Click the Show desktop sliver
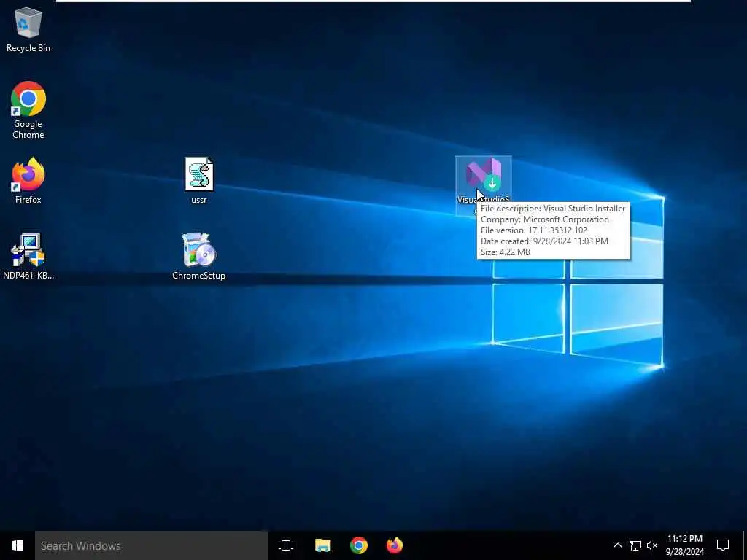Viewport: 747px width, 560px height. [745, 545]
